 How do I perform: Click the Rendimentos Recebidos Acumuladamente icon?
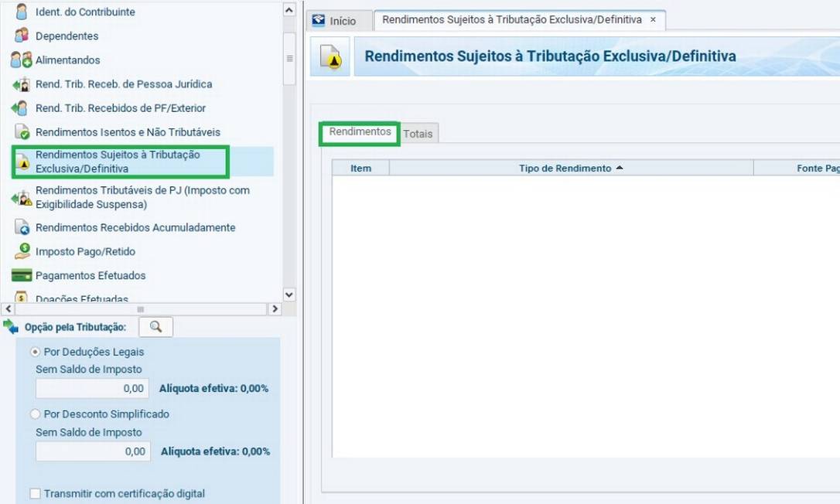click(21, 227)
